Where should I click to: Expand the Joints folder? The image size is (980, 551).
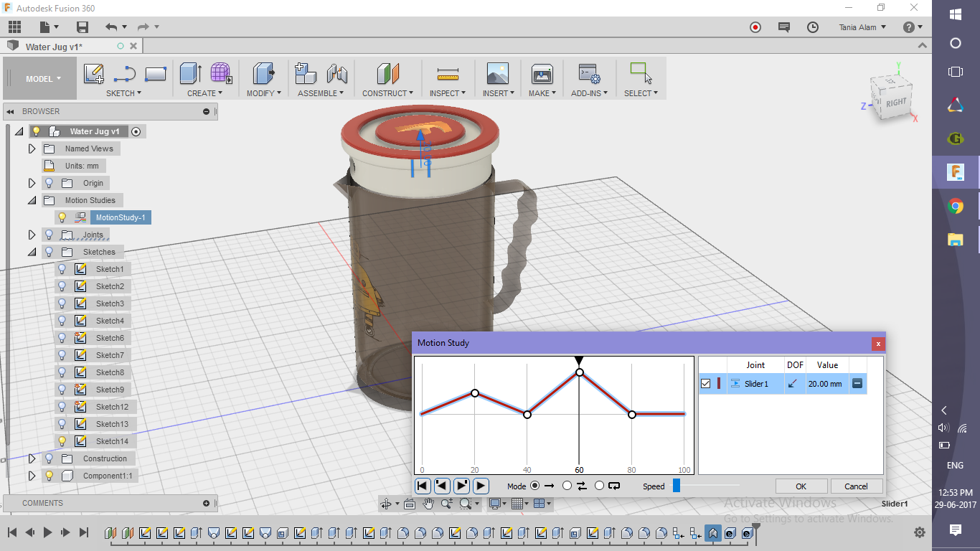point(32,235)
